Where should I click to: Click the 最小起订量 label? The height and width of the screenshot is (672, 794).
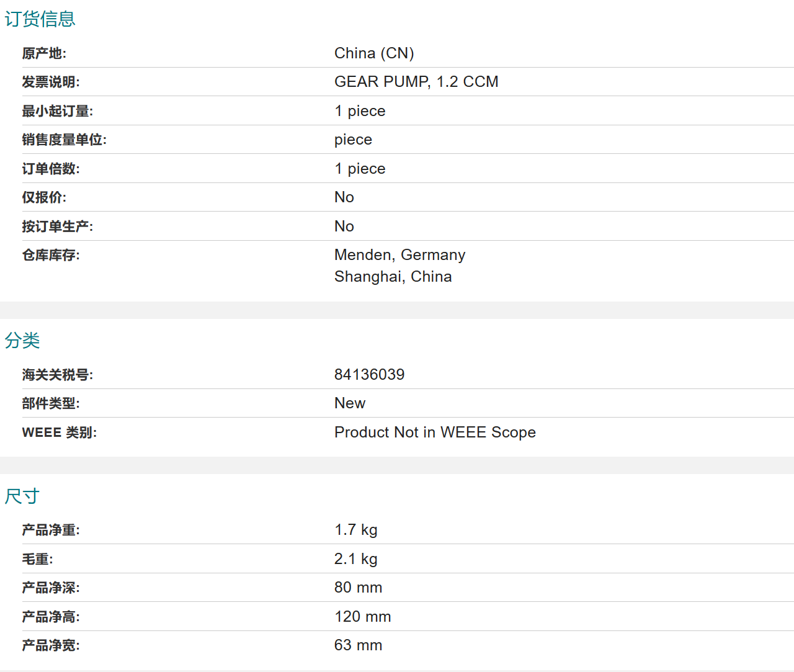point(58,111)
